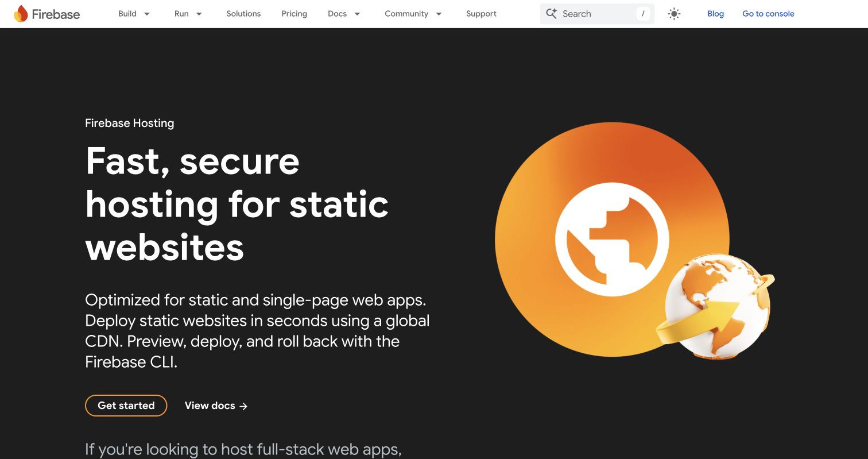The image size is (868, 459).
Task: Click the Firebase Hosting globe illustration
Action: [634, 241]
